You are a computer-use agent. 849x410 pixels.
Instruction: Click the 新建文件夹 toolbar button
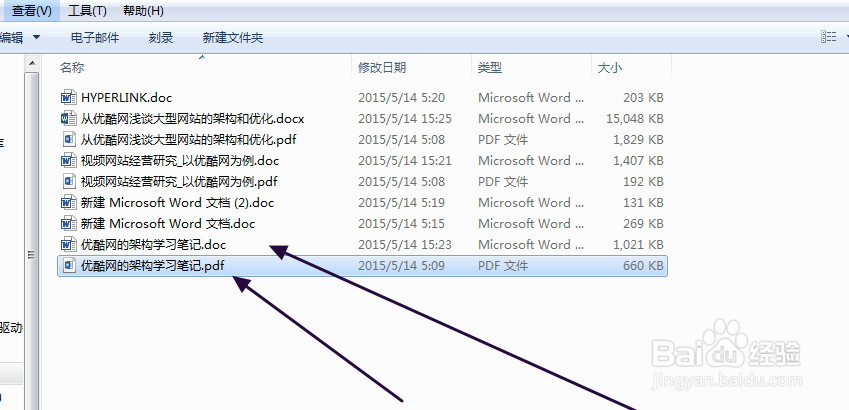pos(233,37)
